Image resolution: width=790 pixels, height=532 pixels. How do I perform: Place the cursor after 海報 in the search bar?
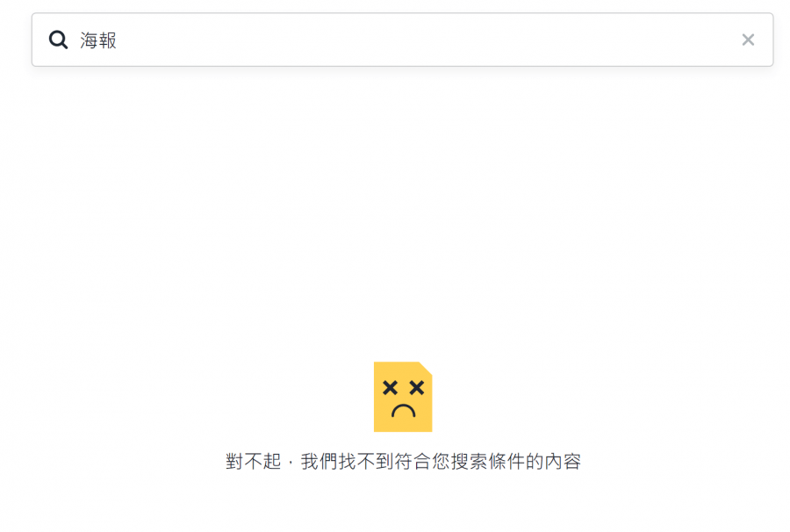[118, 40]
